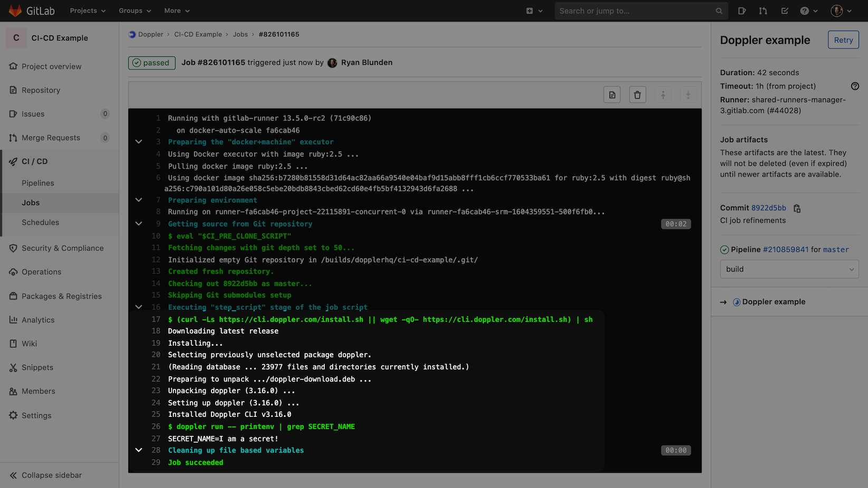868x488 pixels.
Task: Click the Project overview home icon
Action: pos(13,66)
